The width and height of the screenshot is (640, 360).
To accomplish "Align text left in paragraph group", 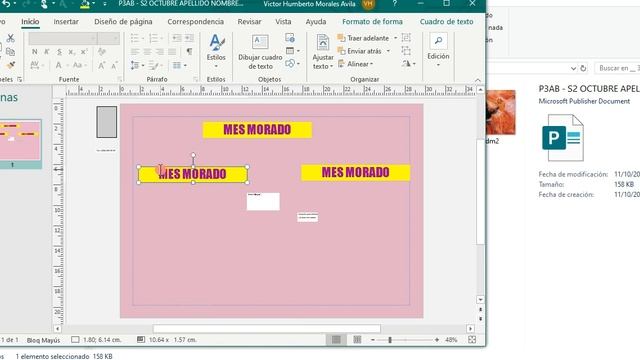I will coord(135,51).
